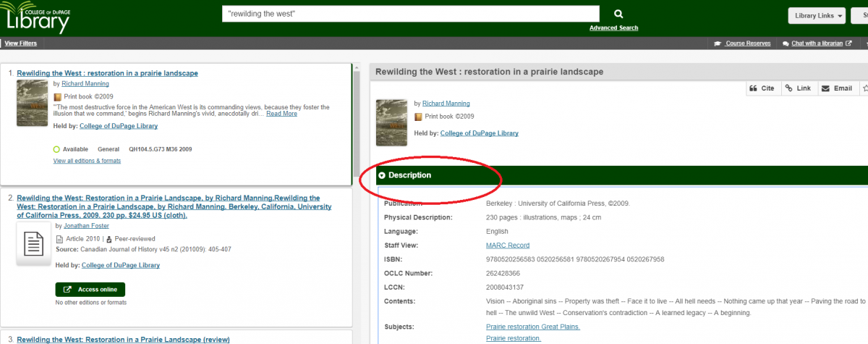
Task: Click the Cite quote button
Action: point(762,88)
